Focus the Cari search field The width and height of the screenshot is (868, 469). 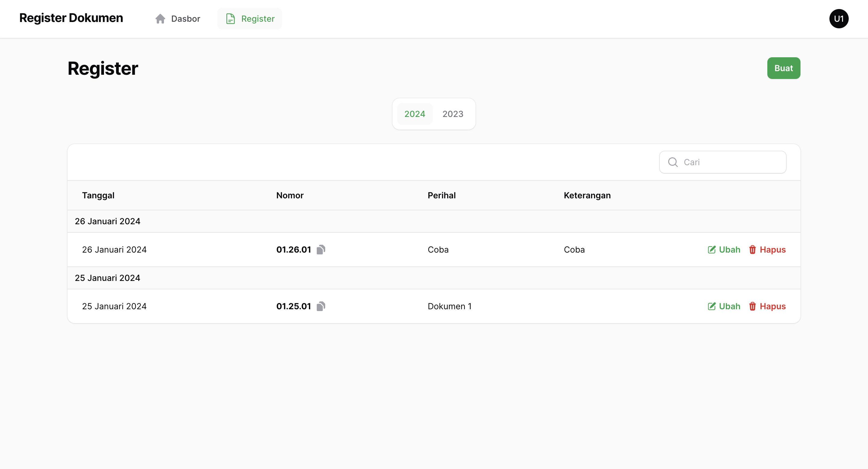click(731, 162)
